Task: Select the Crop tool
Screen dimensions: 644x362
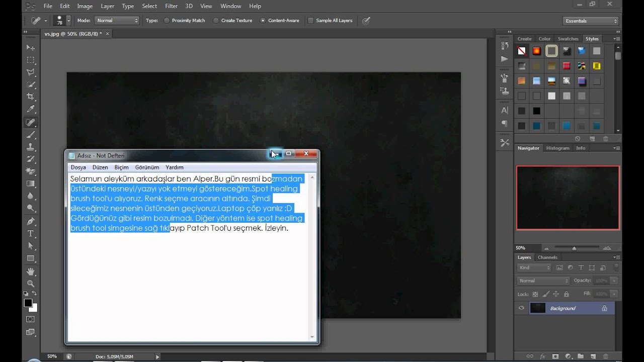Action: [31, 97]
